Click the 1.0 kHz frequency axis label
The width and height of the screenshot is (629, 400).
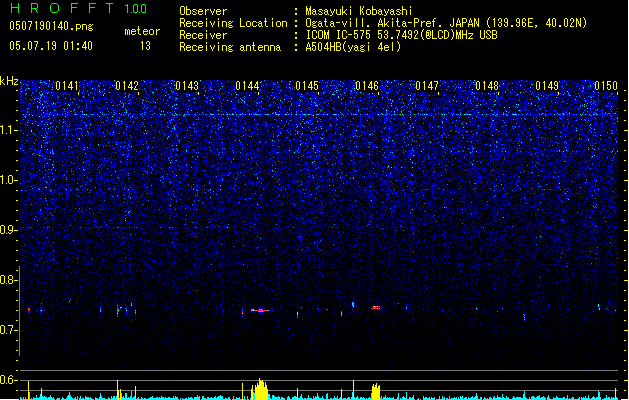(x=8, y=181)
